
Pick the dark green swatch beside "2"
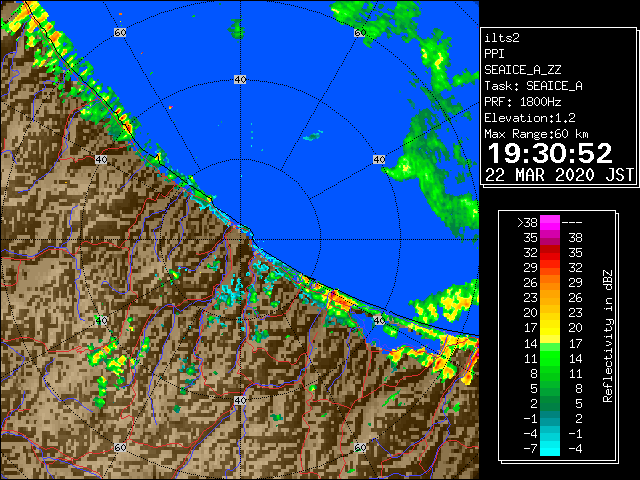pyautogui.click(x=549, y=403)
